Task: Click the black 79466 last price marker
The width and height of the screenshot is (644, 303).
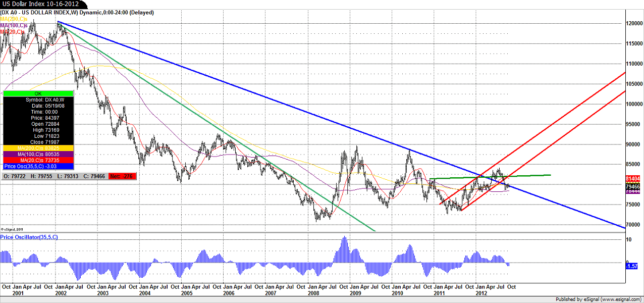Action: (x=633, y=186)
